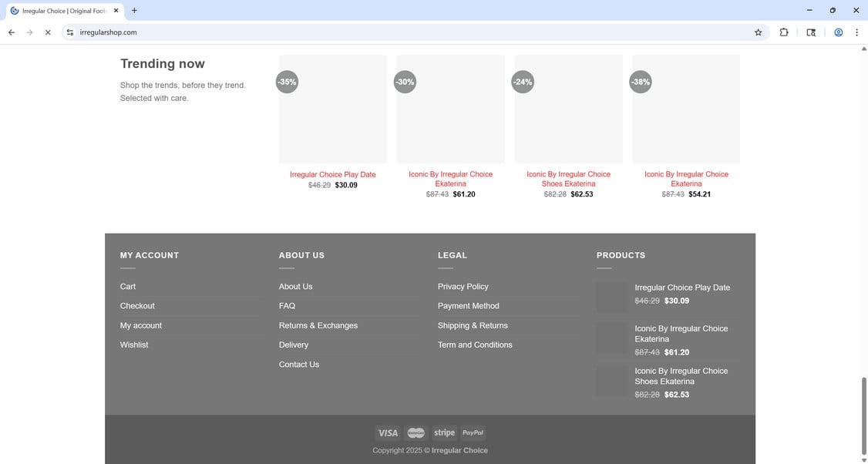Viewport: 868px width, 464px height.
Task: Open the Payment Method link
Action: 469,306
